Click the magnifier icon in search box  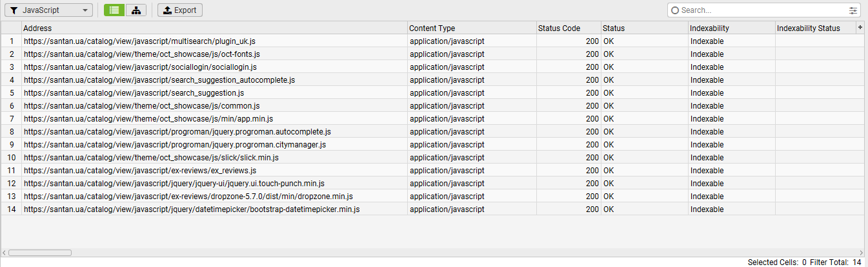675,10
